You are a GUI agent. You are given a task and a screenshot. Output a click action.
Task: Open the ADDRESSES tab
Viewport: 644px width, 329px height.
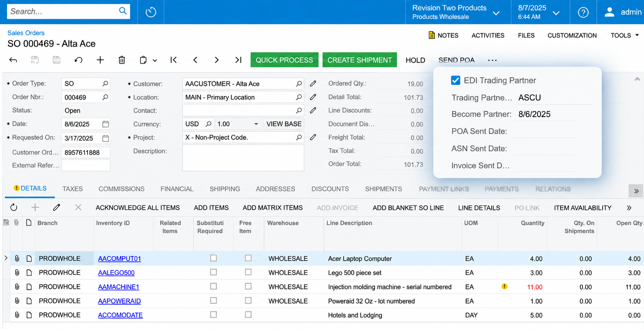coord(275,189)
